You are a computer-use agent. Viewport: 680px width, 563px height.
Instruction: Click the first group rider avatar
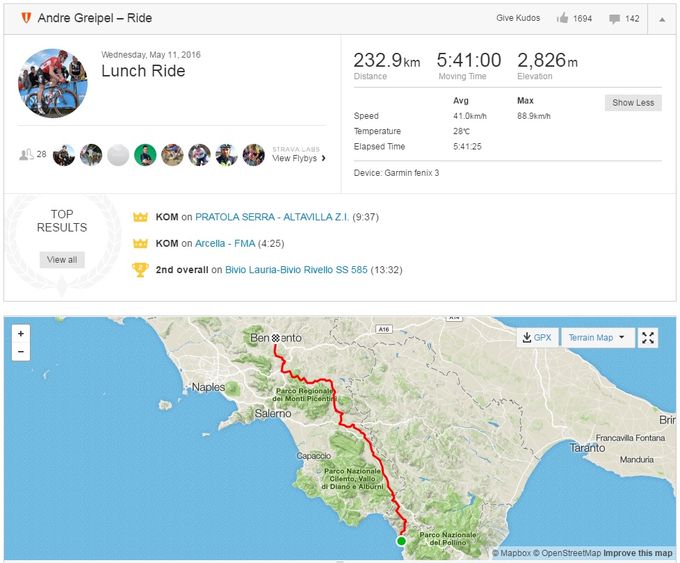[x=64, y=155]
